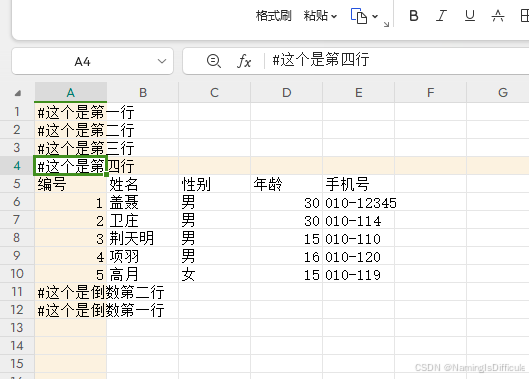The image size is (529, 379).
Task: Select column A header
Action: (71, 92)
